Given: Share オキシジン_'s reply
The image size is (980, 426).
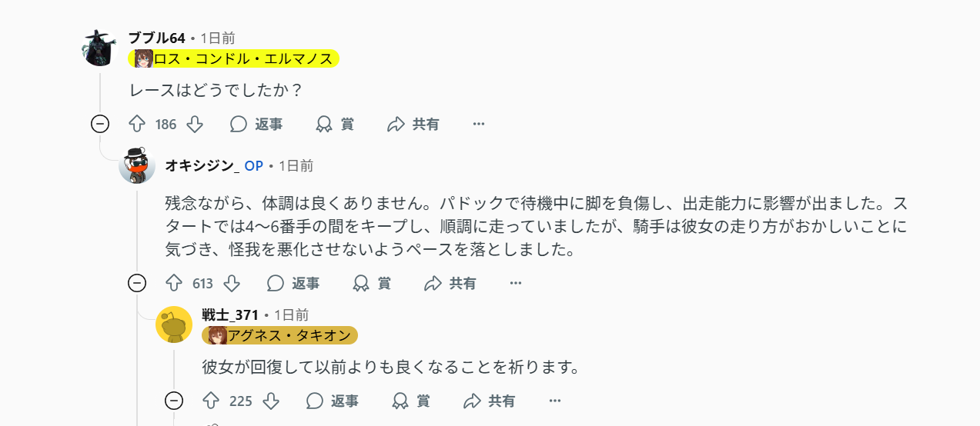Looking at the screenshot, I should [450, 284].
